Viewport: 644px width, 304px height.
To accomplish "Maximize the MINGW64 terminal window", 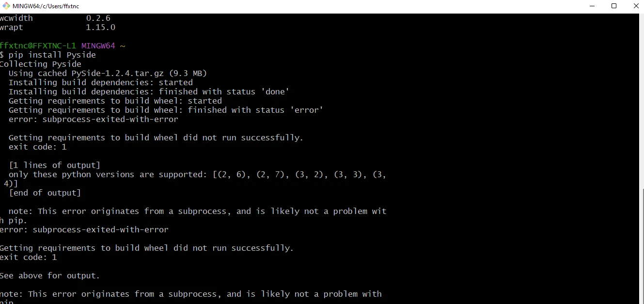I will pyautogui.click(x=614, y=6).
